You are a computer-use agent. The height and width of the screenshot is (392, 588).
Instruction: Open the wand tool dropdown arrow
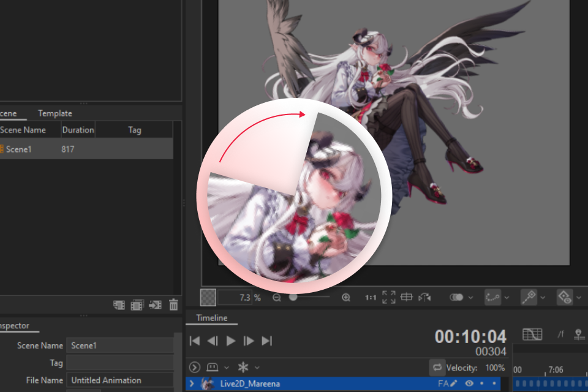coord(543,298)
